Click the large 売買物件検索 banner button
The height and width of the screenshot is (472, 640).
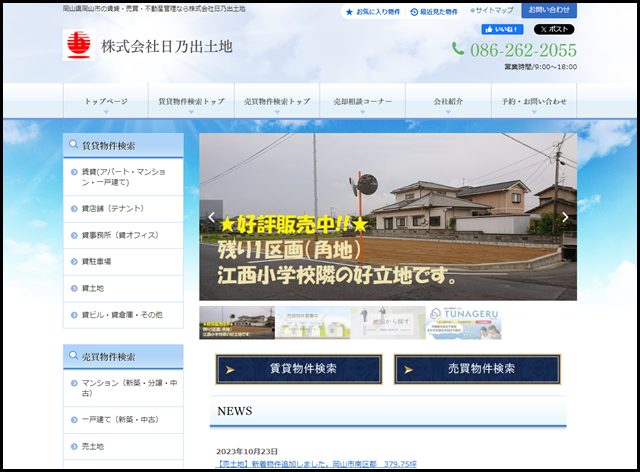pos(477,369)
